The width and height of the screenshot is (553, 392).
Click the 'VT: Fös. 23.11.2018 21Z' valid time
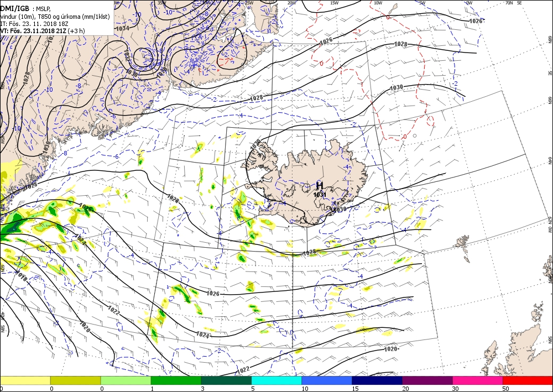click(34, 30)
